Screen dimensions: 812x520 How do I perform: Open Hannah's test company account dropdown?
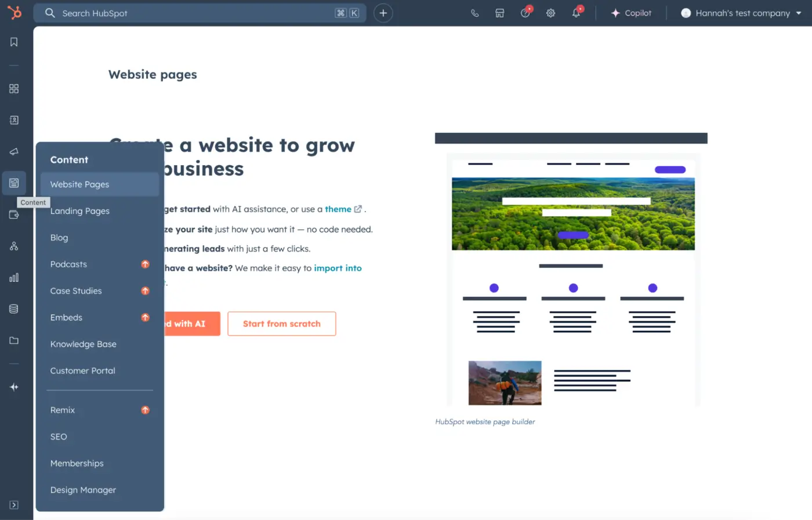[x=741, y=13]
